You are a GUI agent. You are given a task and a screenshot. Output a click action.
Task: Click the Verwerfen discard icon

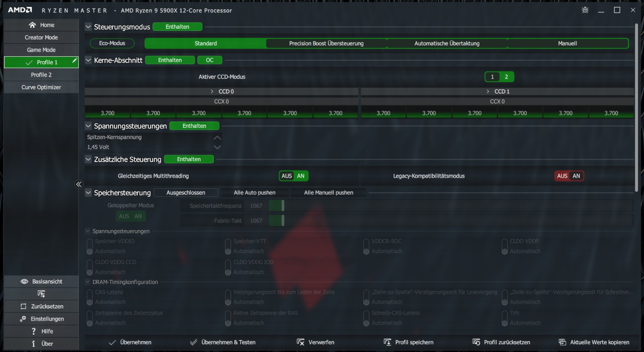[301, 342]
